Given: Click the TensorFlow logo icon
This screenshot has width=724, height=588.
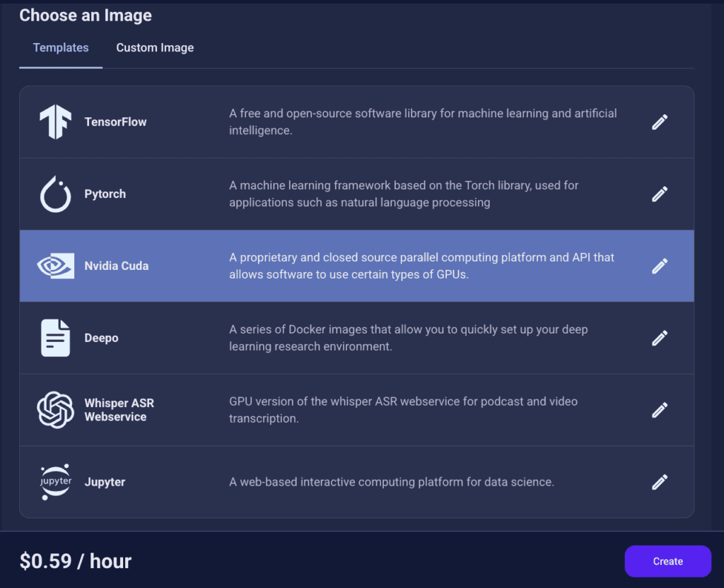Looking at the screenshot, I should pyautogui.click(x=55, y=122).
